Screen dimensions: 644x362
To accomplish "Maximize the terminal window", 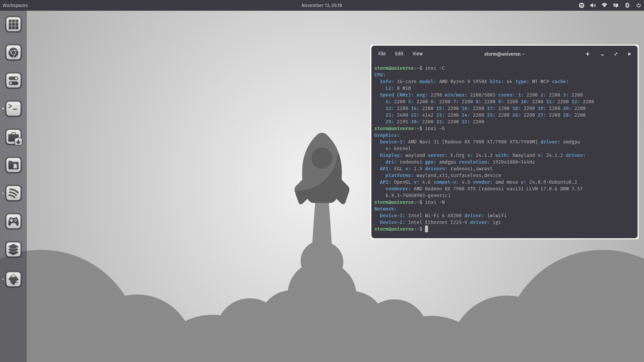I will tap(616, 54).
